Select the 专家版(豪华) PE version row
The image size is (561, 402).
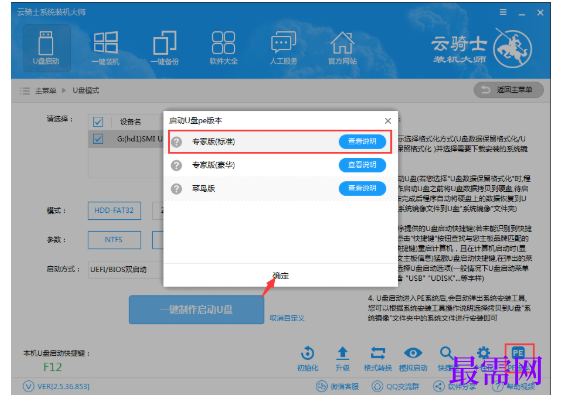(x=280, y=165)
